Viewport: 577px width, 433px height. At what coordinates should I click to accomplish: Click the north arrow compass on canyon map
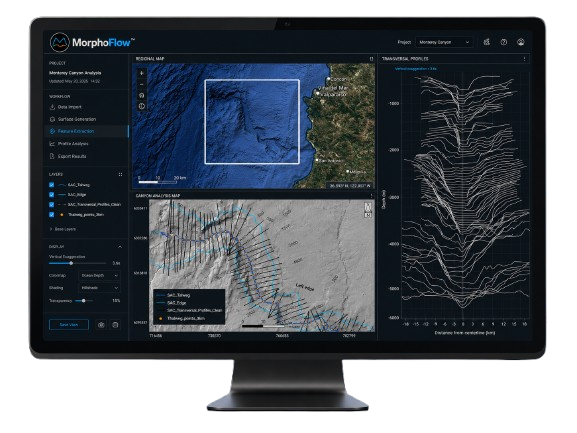(367, 209)
